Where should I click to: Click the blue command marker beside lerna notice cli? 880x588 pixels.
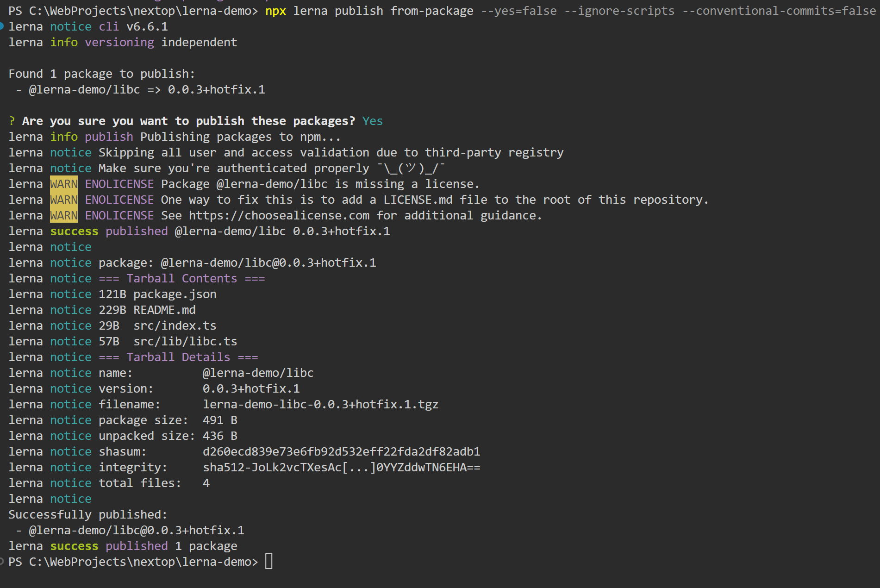[x=3, y=26]
